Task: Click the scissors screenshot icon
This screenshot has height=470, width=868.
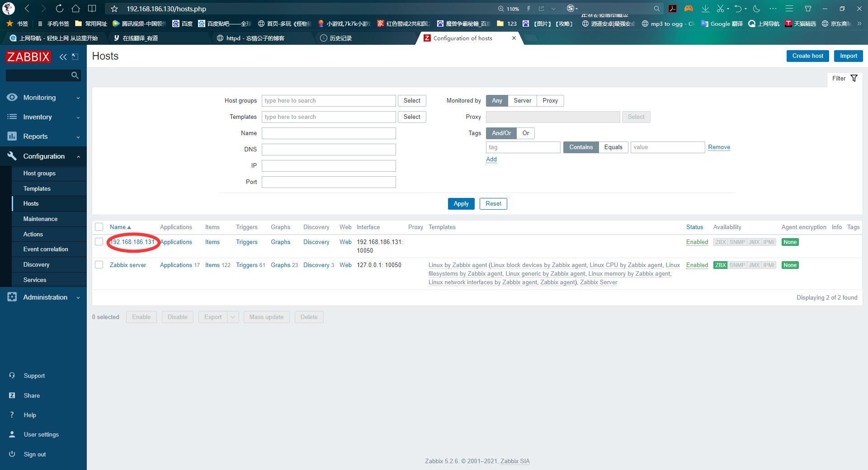Action: point(720,9)
